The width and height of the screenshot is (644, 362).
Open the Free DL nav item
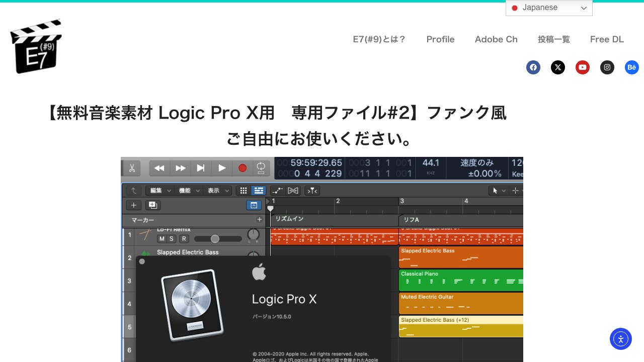tap(607, 39)
